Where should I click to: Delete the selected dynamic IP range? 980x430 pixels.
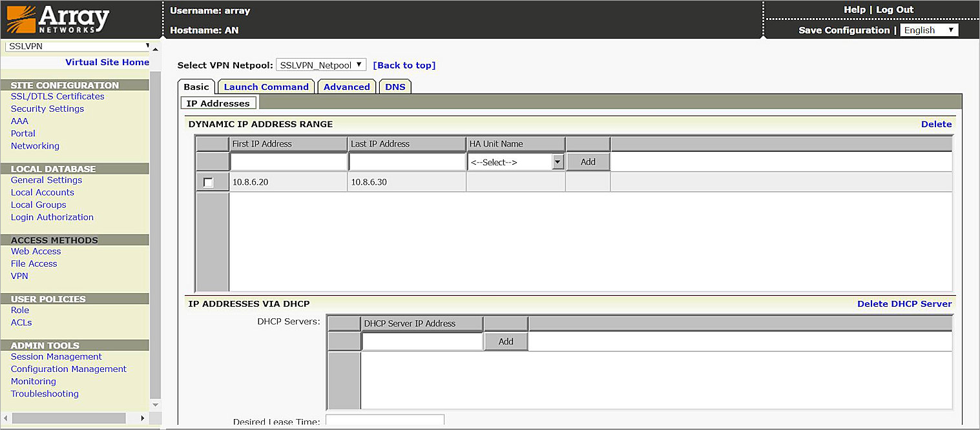click(937, 124)
